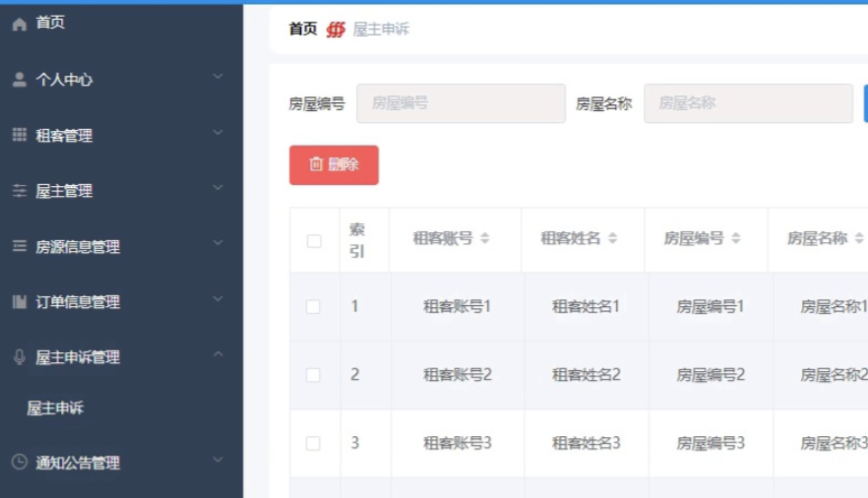Click cell 租客姓名1
Image resolution: width=868 pixels, height=498 pixels.
click(x=587, y=306)
